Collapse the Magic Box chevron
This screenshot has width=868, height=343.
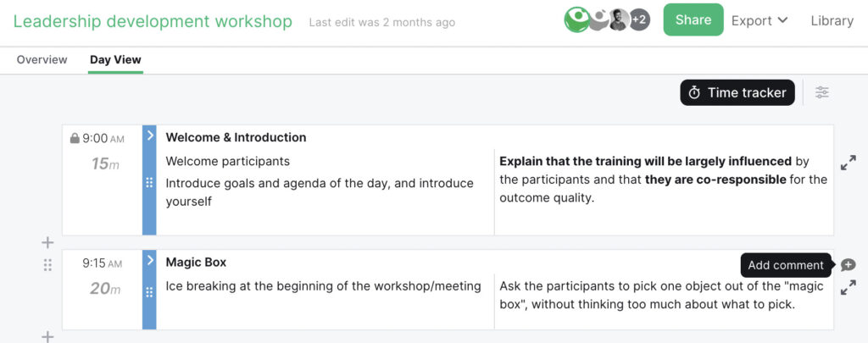pos(149,260)
